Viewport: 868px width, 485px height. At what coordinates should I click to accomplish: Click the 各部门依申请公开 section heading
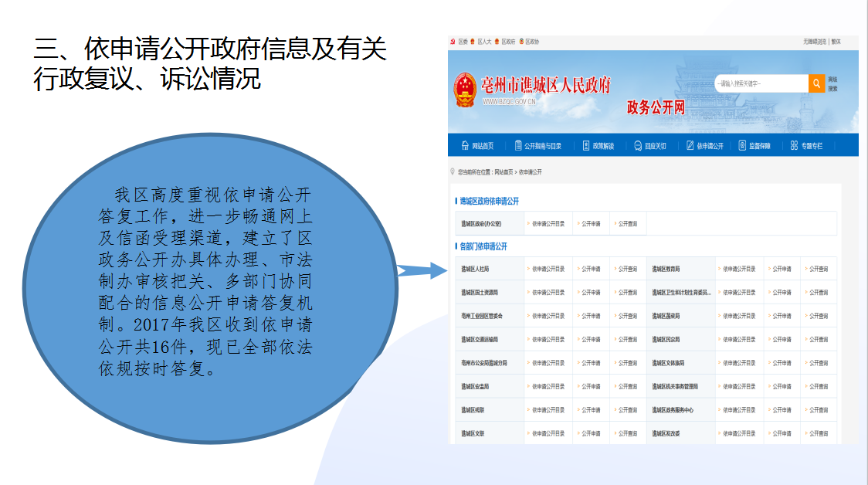pos(483,246)
